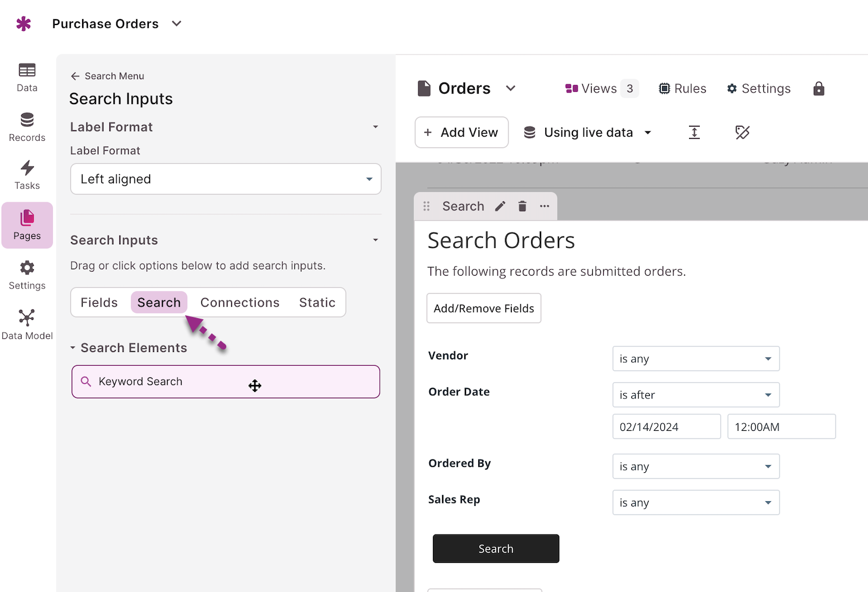Open Tasks from the left sidebar
This screenshot has height=592, width=868.
pos(27,175)
